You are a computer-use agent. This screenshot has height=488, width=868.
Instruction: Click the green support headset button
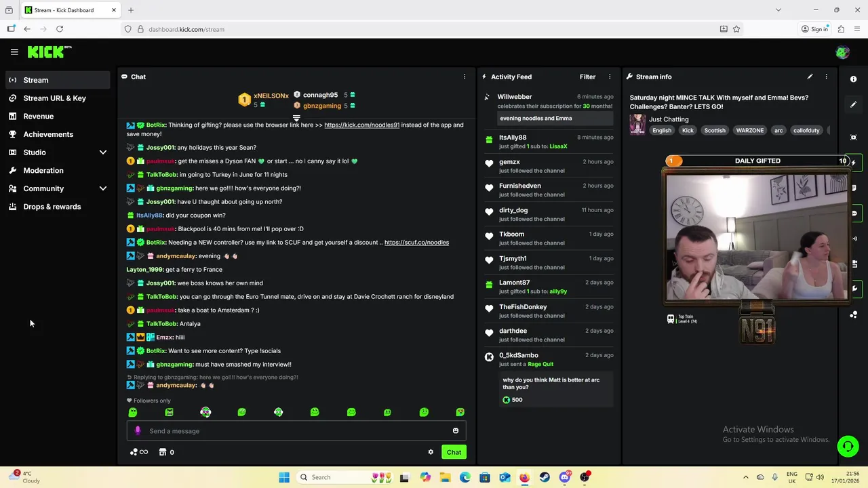(848, 446)
